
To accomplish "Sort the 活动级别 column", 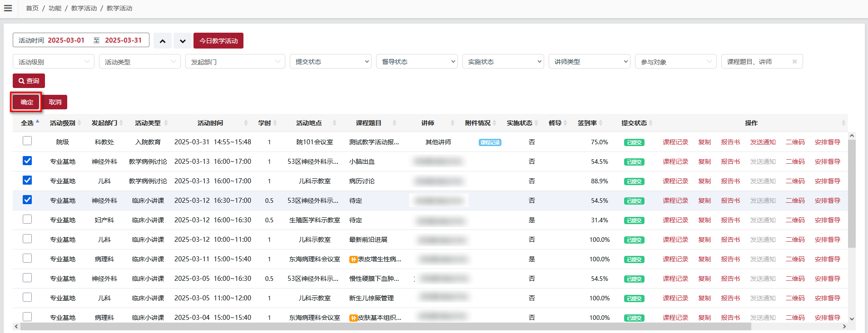I will 79,123.
